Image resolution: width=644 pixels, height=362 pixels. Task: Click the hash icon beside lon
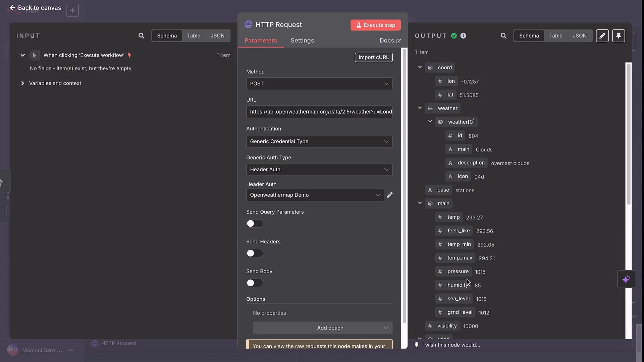click(440, 81)
